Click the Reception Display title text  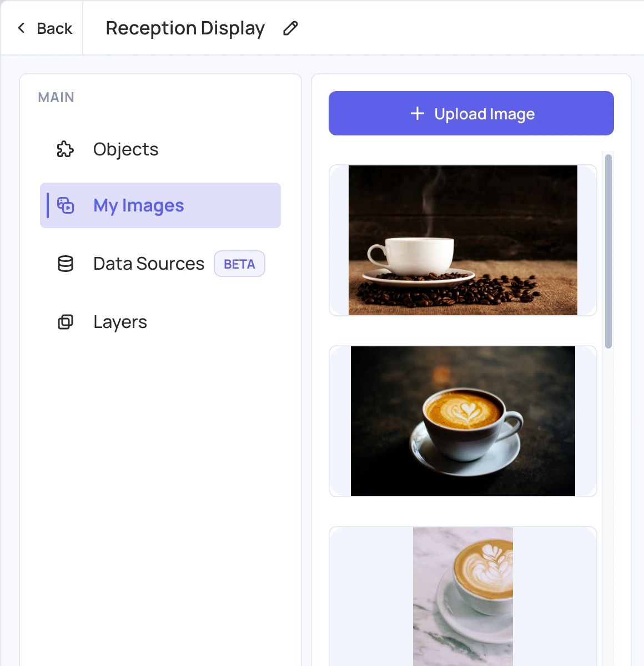point(185,28)
